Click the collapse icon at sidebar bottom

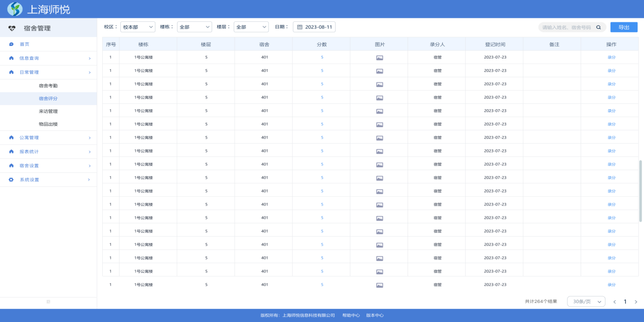tap(48, 302)
